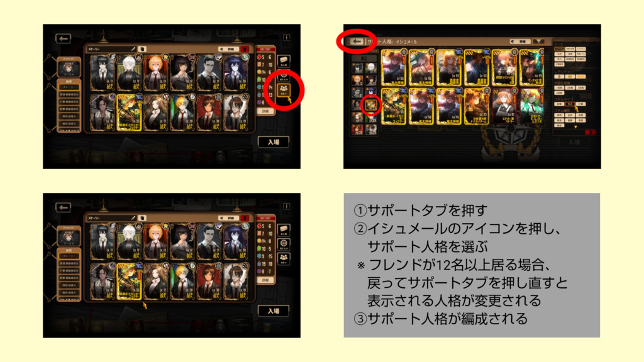Open the E.G.O tab icon in bottom screenshot
Image resolution: width=644 pixels, height=362 pixels.
284,244
